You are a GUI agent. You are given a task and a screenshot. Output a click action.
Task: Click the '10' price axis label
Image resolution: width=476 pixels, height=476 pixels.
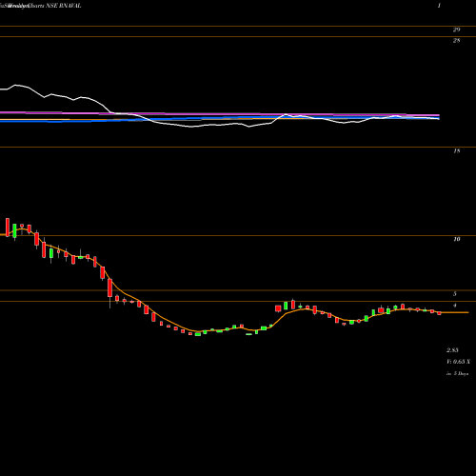coord(456,239)
